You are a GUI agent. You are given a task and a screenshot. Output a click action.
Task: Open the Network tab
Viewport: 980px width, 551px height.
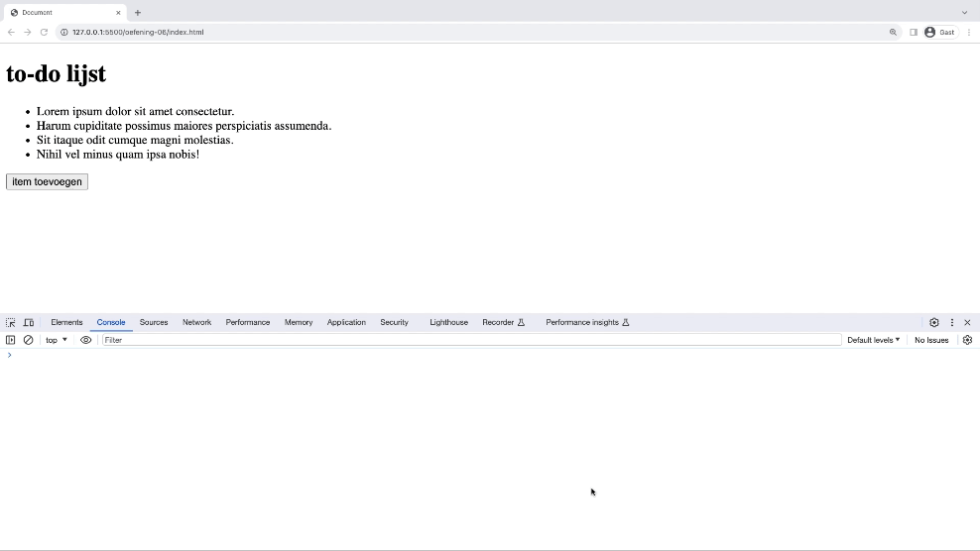click(196, 322)
